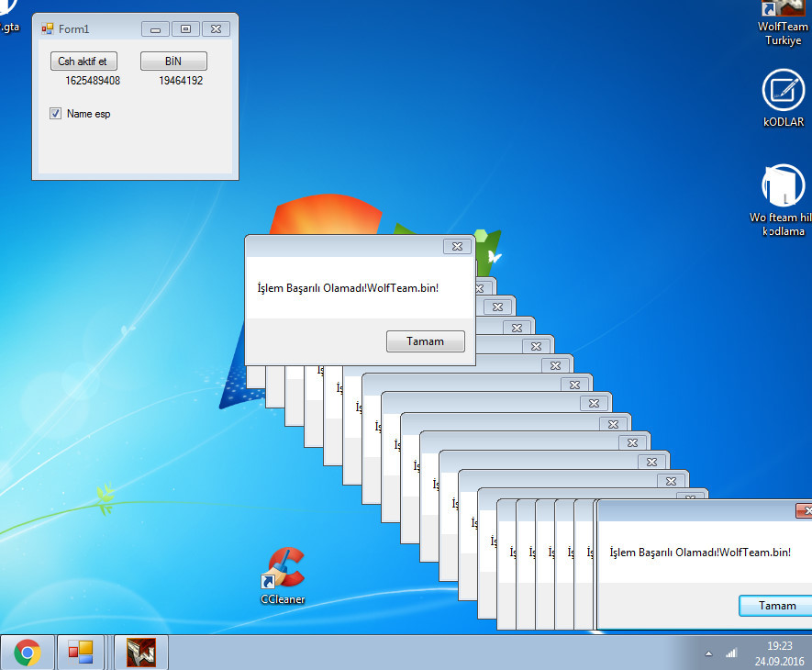The image size is (812, 670).
Task: Open the network signal tray icon
Action: (x=731, y=653)
